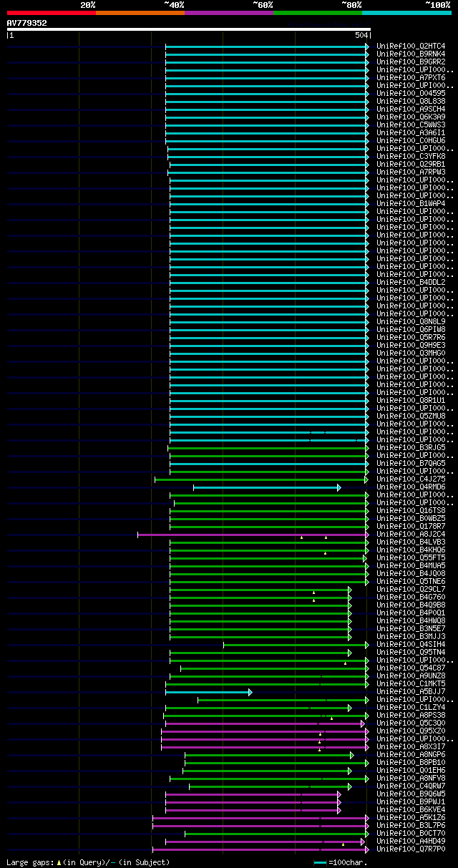Select the UniRef100_A4HD49 label
458x868 pixels.
[x=411, y=841]
